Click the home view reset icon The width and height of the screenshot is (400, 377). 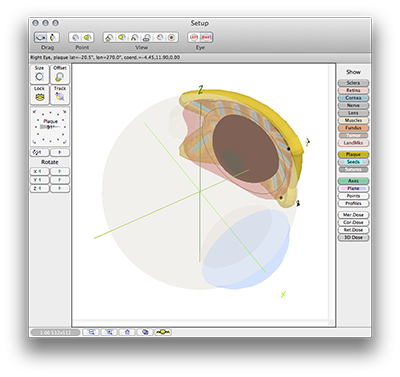(127, 332)
